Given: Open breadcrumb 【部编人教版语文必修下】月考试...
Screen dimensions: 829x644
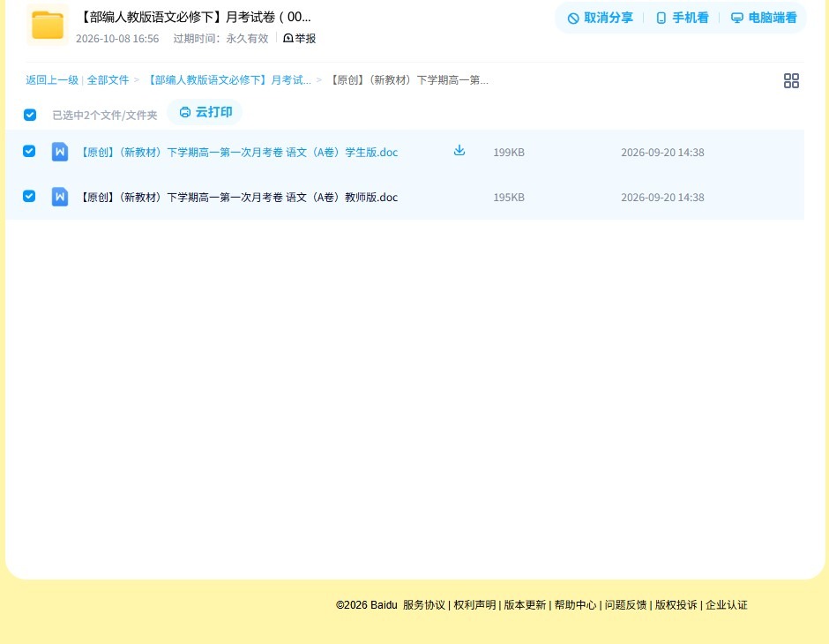Looking at the screenshot, I should (x=228, y=80).
